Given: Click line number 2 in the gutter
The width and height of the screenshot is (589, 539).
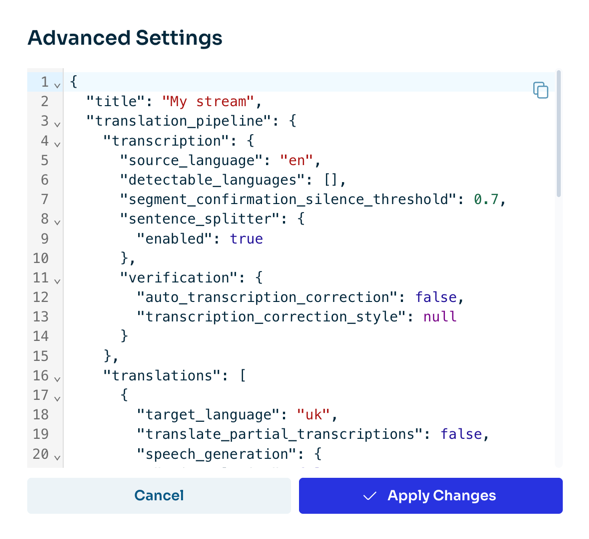Looking at the screenshot, I should point(45,101).
